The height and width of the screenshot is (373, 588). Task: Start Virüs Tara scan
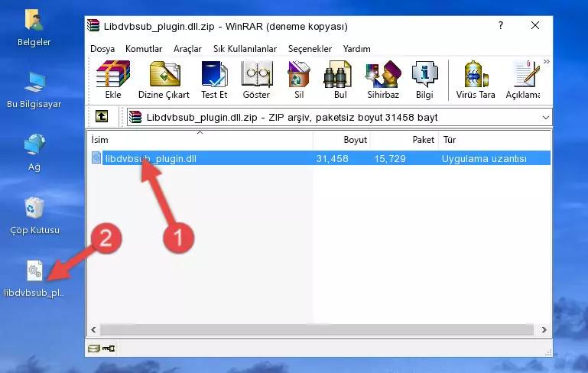point(476,79)
